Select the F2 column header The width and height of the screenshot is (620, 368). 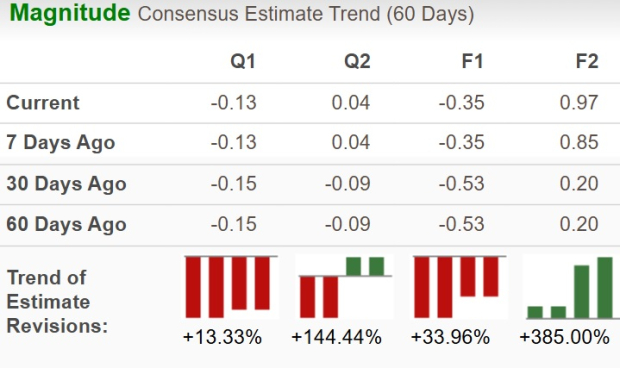click(587, 61)
